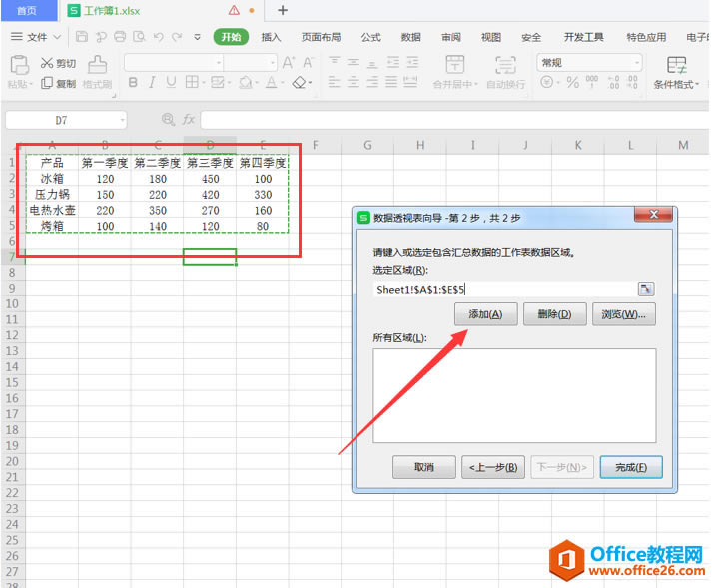Open the quick access toolbar customize arrow
Screen dimensions: 712x588
(197, 37)
